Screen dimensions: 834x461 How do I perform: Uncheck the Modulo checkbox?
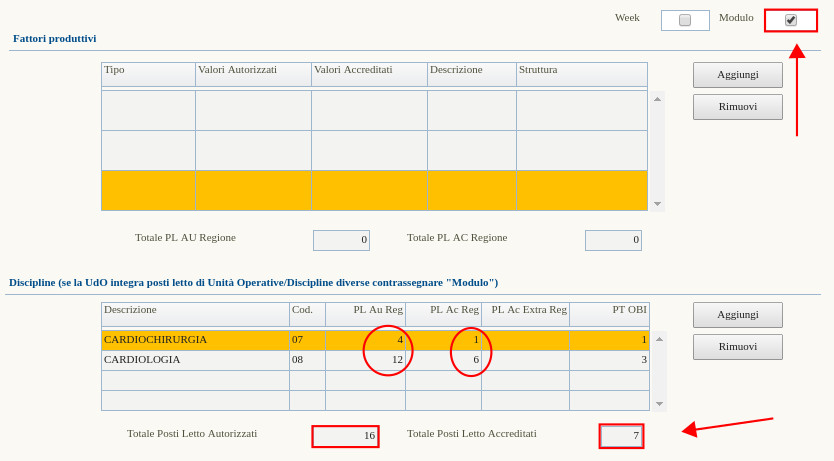[791, 20]
